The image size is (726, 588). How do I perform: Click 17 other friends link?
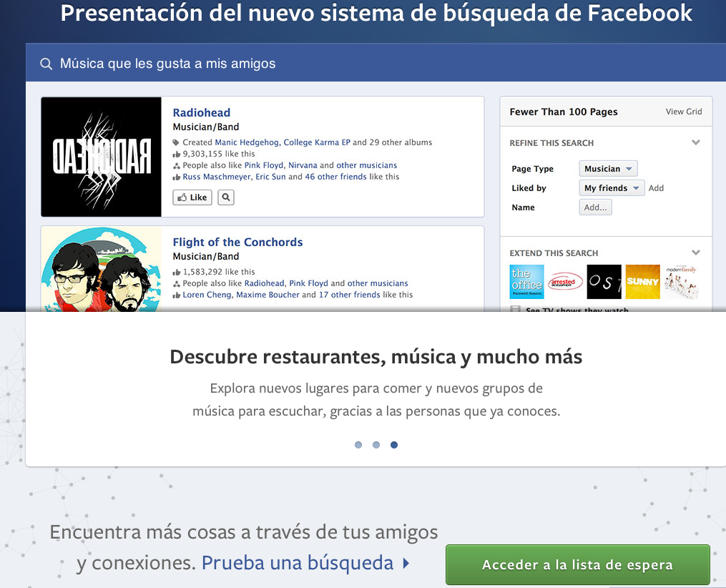pyautogui.click(x=349, y=295)
